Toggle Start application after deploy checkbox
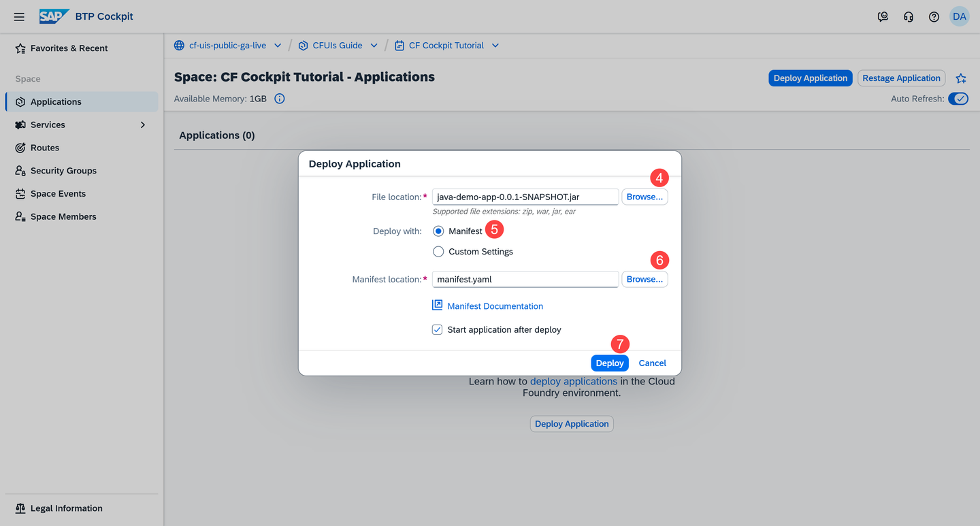This screenshot has height=526, width=980. coord(438,329)
